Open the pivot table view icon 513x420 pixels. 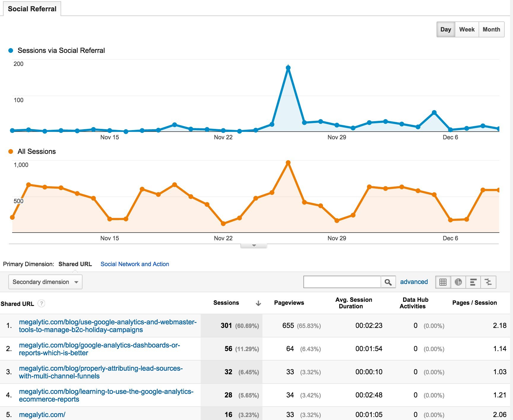tap(488, 282)
